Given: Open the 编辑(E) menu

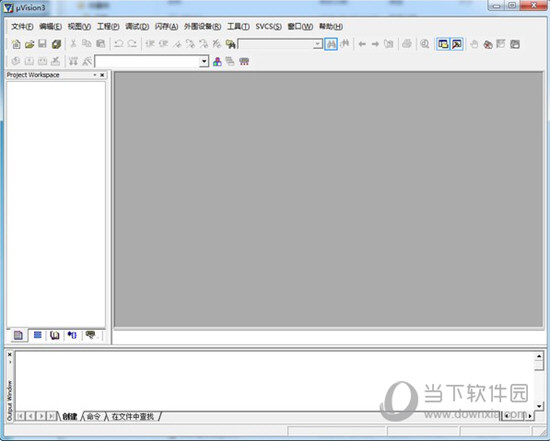Looking at the screenshot, I should [x=51, y=27].
